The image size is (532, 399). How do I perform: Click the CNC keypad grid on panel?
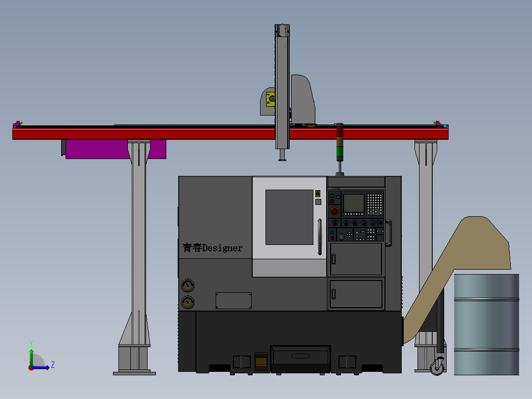point(375,203)
